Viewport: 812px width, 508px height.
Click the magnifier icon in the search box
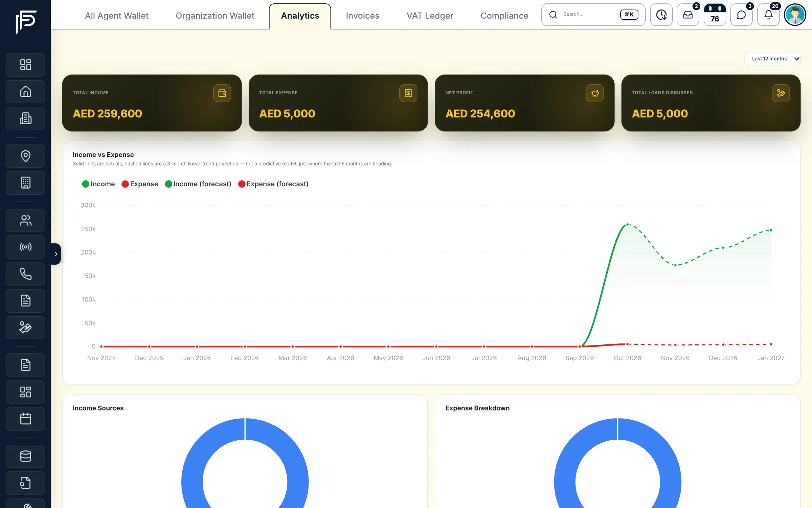tap(553, 15)
